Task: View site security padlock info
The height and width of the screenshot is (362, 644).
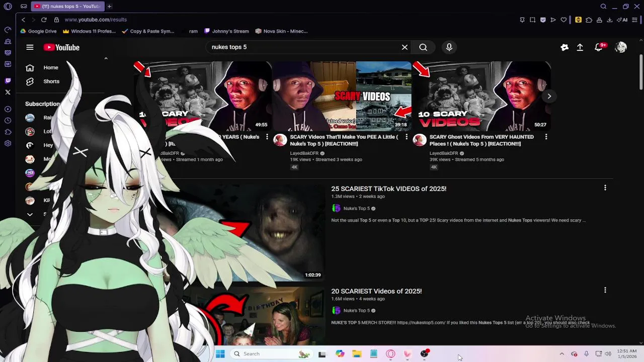Action: point(56,20)
